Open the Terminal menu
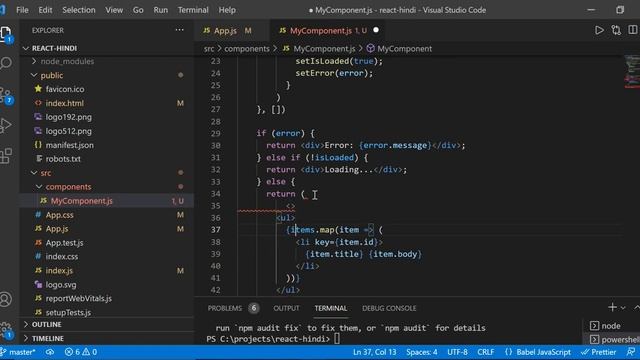The width and height of the screenshot is (640, 360). click(193, 10)
